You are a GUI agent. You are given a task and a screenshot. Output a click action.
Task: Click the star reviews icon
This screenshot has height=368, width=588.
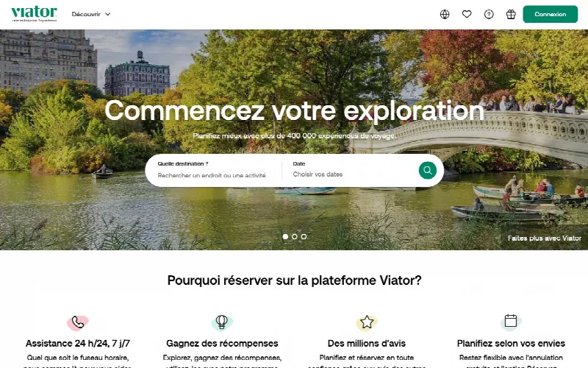(367, 322)
